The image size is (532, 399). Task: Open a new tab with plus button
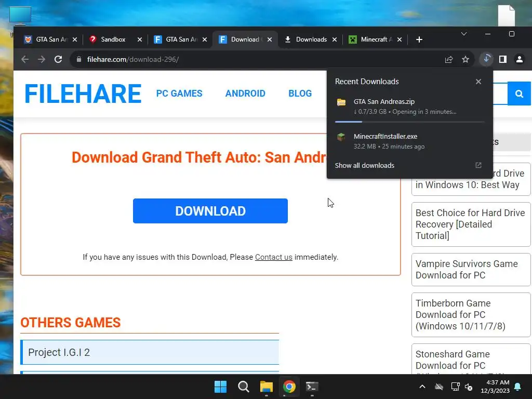coord(419,39)
